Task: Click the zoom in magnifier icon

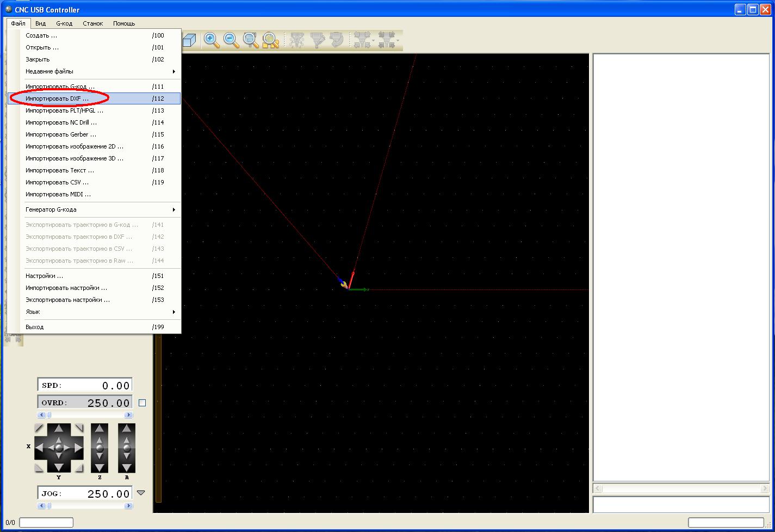Action: point(212,40)
